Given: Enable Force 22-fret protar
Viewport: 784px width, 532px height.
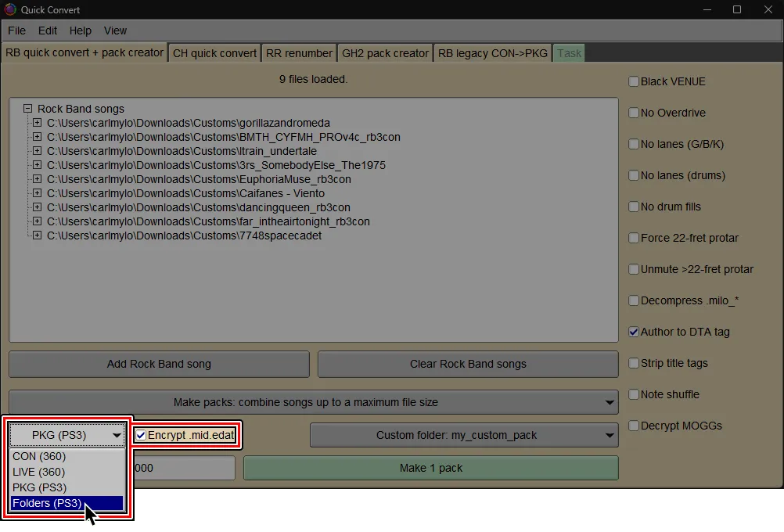Looking at the screenshot, I should click(633, 238).
